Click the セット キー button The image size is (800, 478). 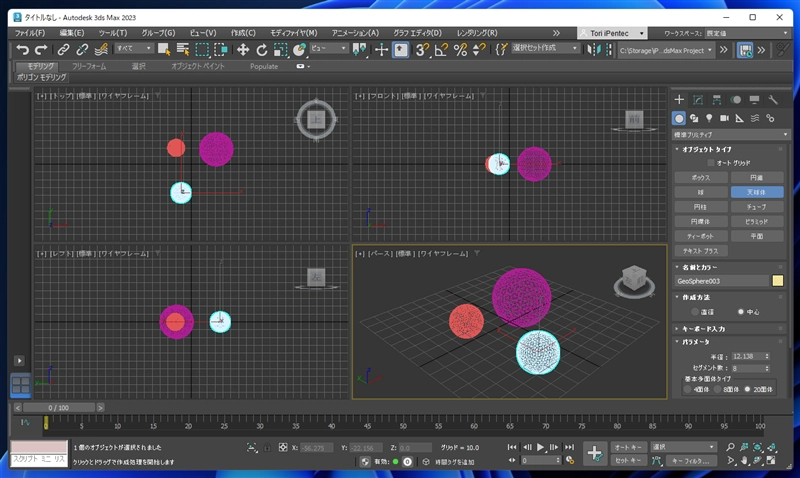(x=629, y=461)
